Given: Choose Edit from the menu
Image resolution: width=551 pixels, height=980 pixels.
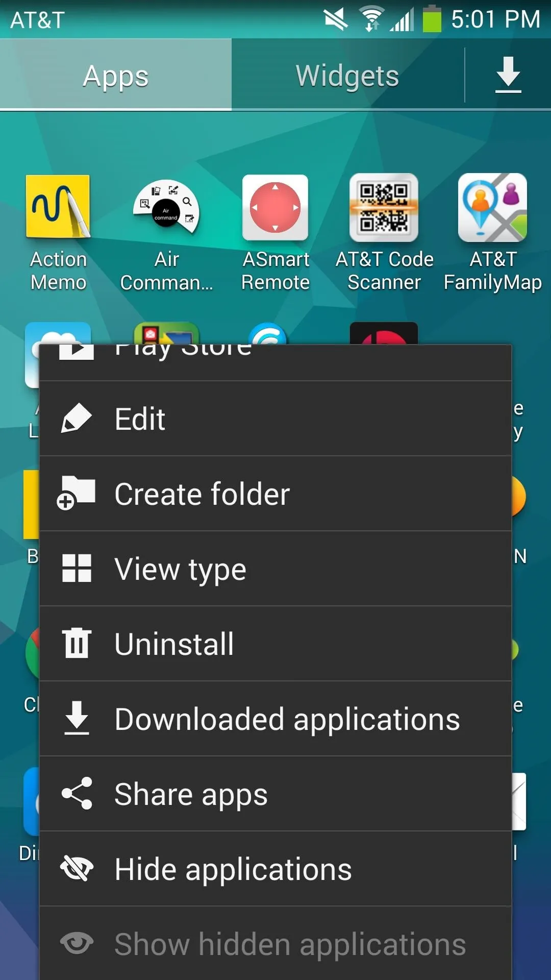Looking at the screenshot, I should click(275, 419).
